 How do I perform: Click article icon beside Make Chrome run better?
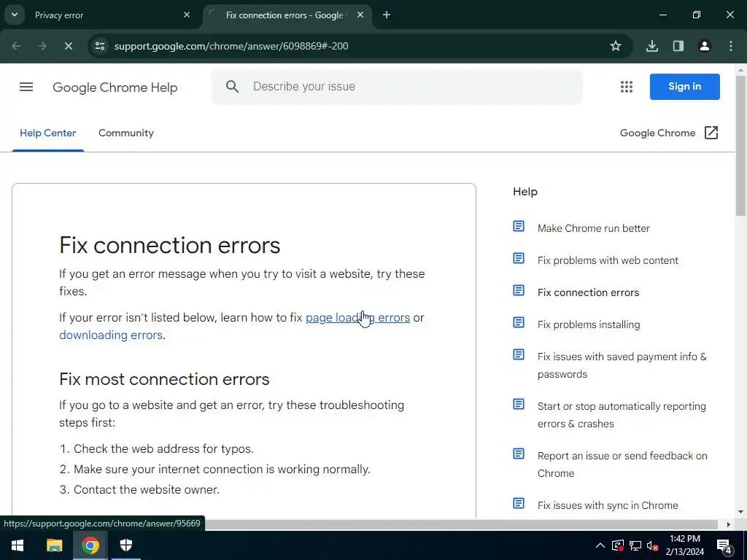519,226
